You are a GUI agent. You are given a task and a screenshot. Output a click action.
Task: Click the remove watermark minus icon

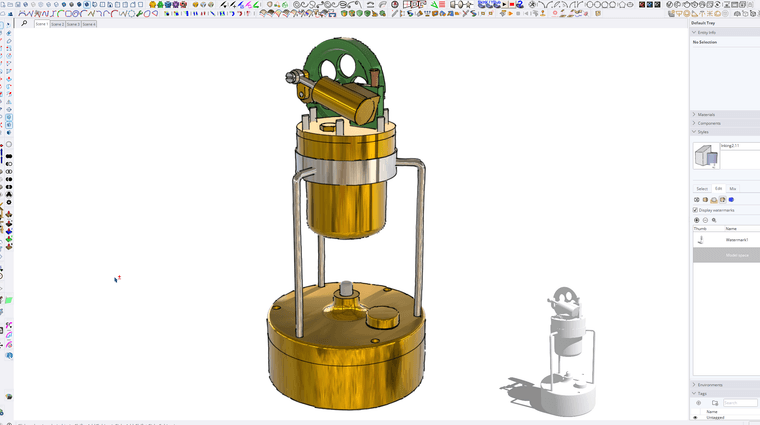tap(705, 220)
